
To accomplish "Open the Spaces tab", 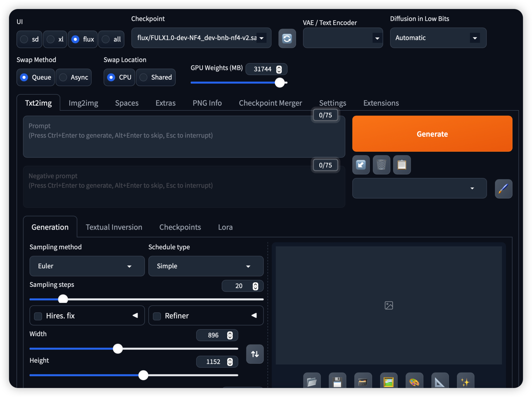I will [x=127, y=103].
